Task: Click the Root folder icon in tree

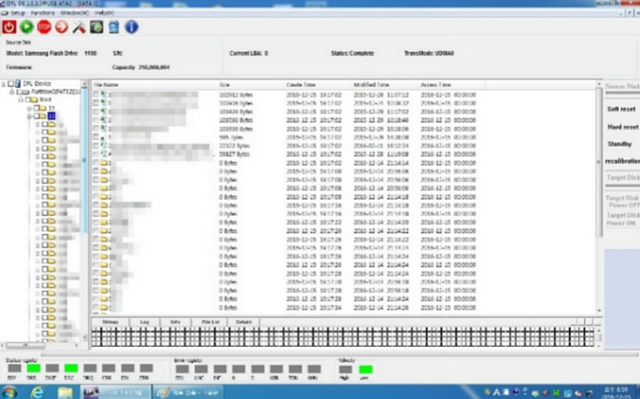Action: click(34, 100)
